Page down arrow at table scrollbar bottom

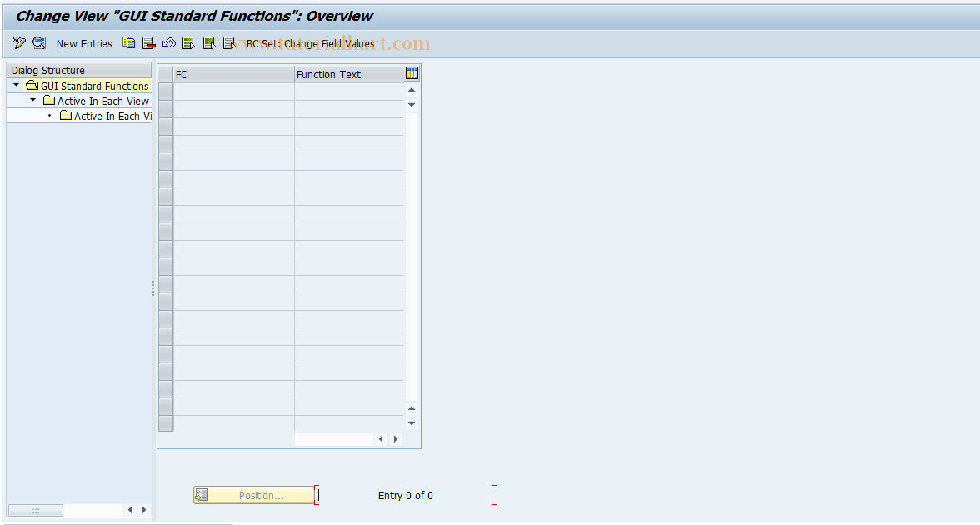pos(412,423)
